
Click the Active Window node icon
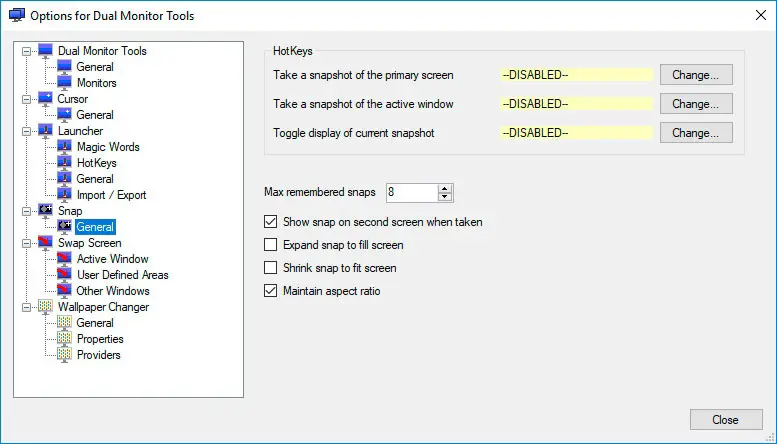point(66,259)
